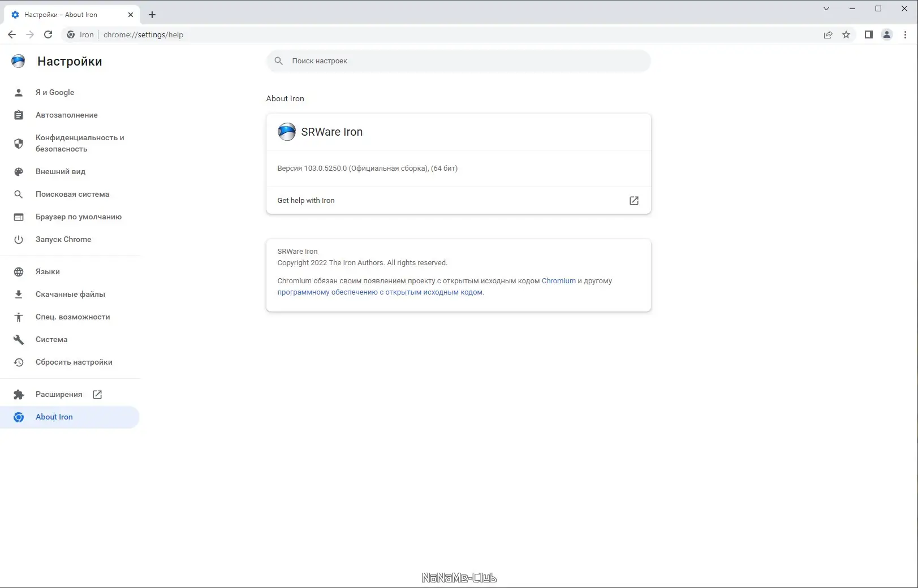This screenshot has width=918, height=588.
Task: Click the reset clock icon beside 'Сбросить настройки'
Action: click(x=19, y=362)
